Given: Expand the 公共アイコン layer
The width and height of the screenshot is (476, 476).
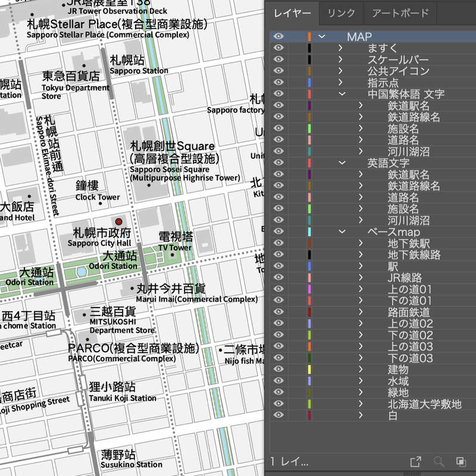Looking at the screenshot, I should coord(341,72).
